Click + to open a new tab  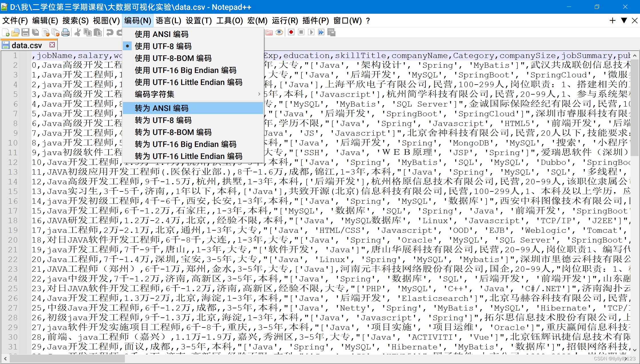(x=612, y=20)
